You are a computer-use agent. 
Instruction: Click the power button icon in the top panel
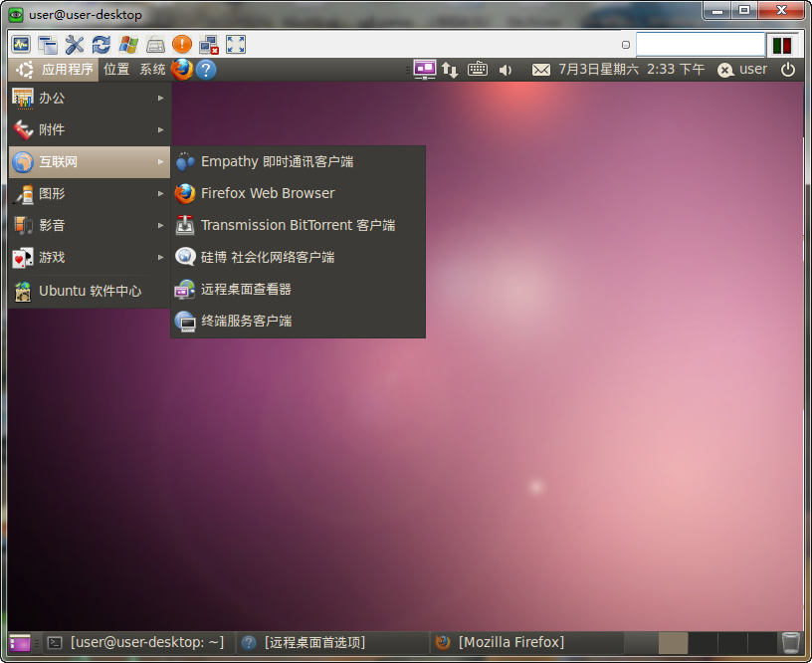coord(788,70)
